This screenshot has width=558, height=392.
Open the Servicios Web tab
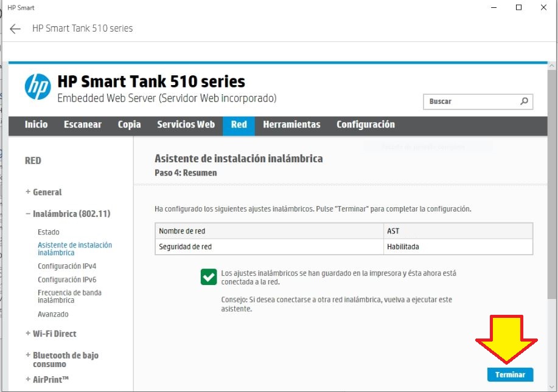click(186, 125)
